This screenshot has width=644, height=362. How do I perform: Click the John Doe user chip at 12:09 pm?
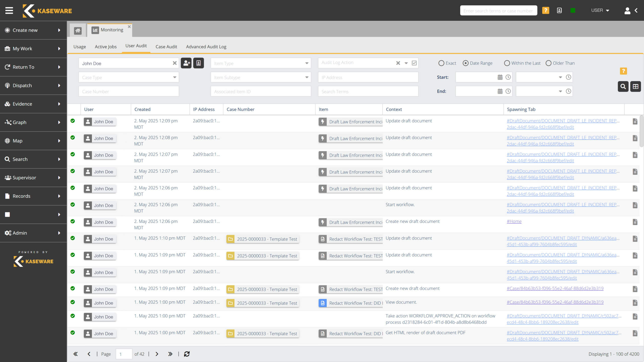tap(100, 121)
